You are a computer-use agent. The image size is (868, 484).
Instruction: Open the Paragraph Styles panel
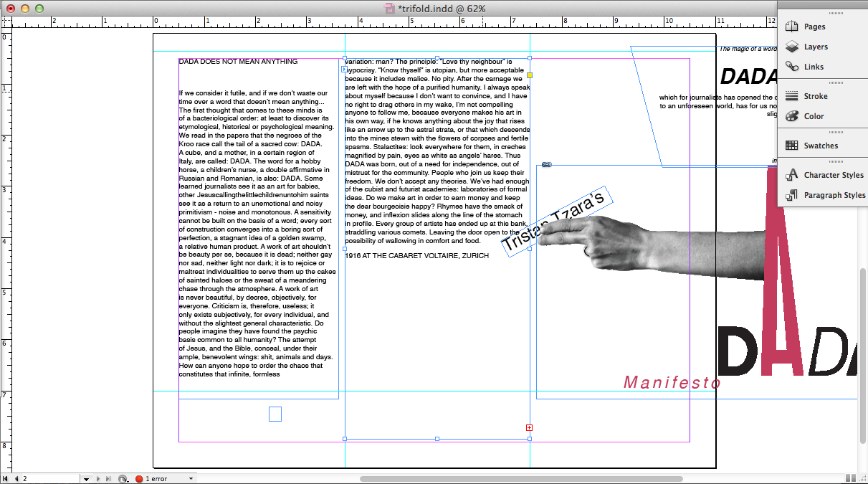[x=834, y=195]
